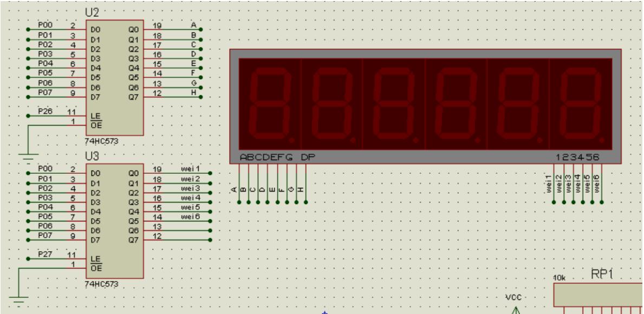Screen dimensions: 644x314
Task: Select the VCC power terminal label
Action: pyautogui.click(x=512, y=298)
